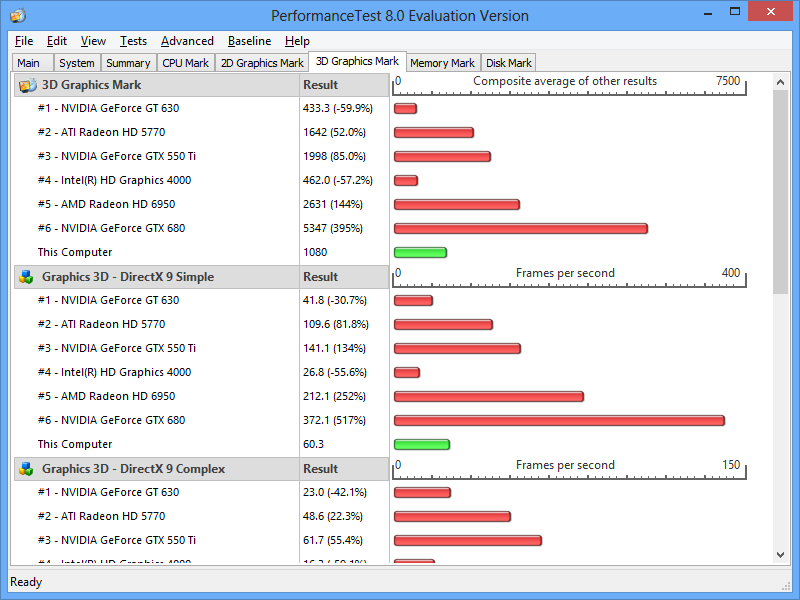
Task: Open the File menu
Action: click(24, 41)
